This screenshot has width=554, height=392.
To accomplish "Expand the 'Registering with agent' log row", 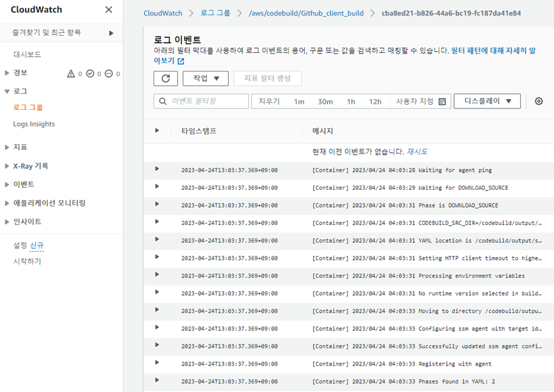I will tap(157, 362).
